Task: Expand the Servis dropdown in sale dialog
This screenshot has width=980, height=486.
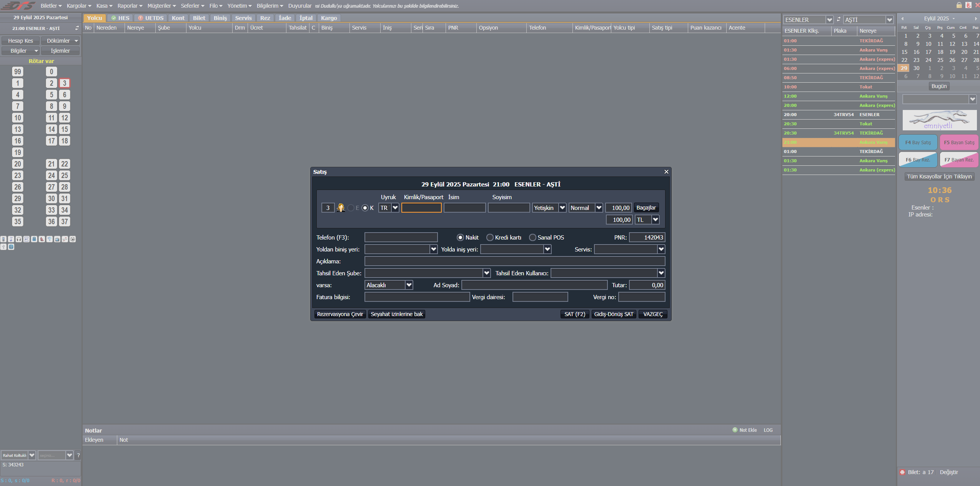Action: [x=661, y=250]
